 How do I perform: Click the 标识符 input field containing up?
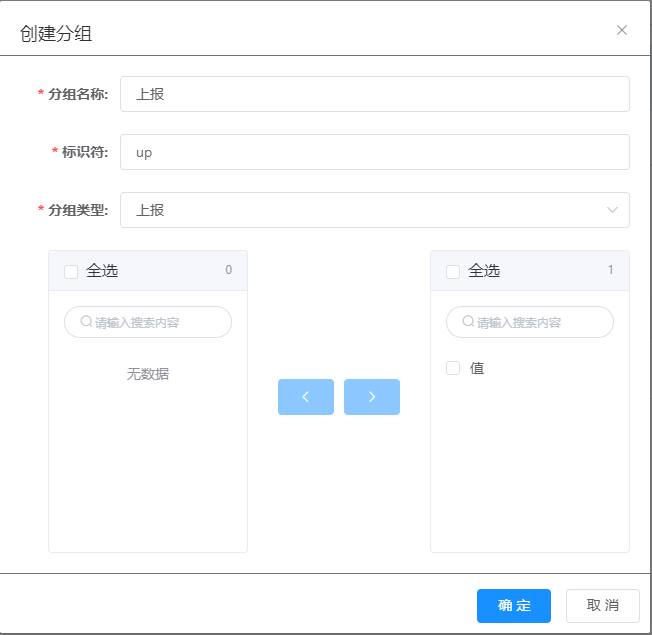pyautogui.click(x=375, y=152)
